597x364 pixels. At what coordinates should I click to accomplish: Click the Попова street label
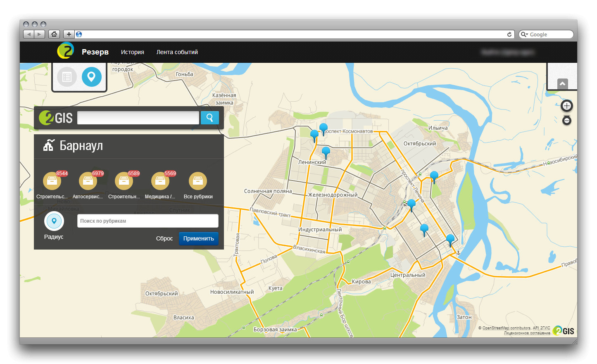point(269,259)
